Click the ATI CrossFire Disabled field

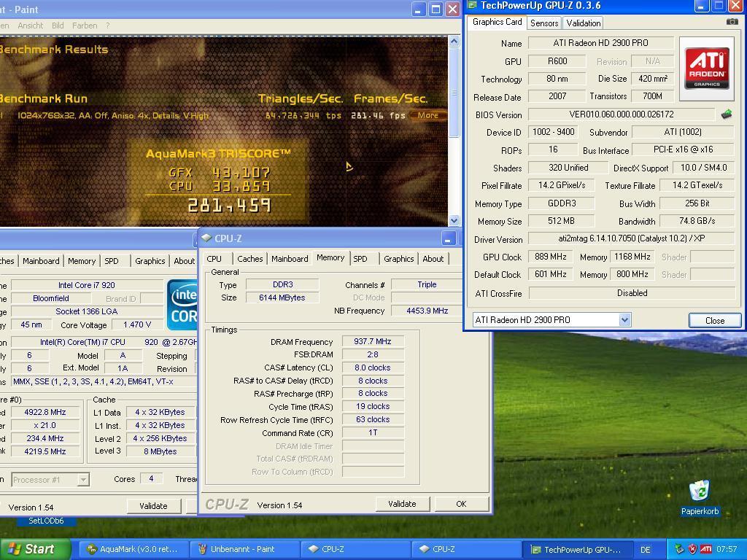pyautogui.click(x=632, y=293)
